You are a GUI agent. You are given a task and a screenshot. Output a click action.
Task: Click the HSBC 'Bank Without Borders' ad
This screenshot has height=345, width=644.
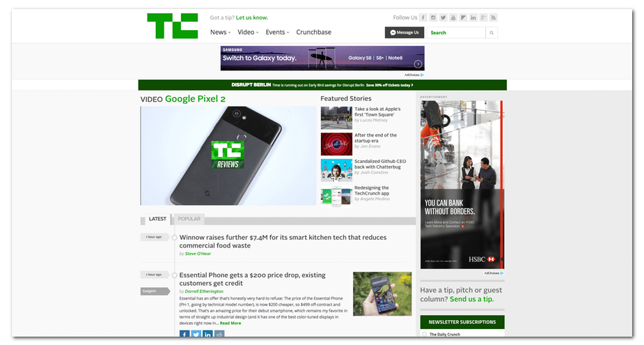click(462, 185)
